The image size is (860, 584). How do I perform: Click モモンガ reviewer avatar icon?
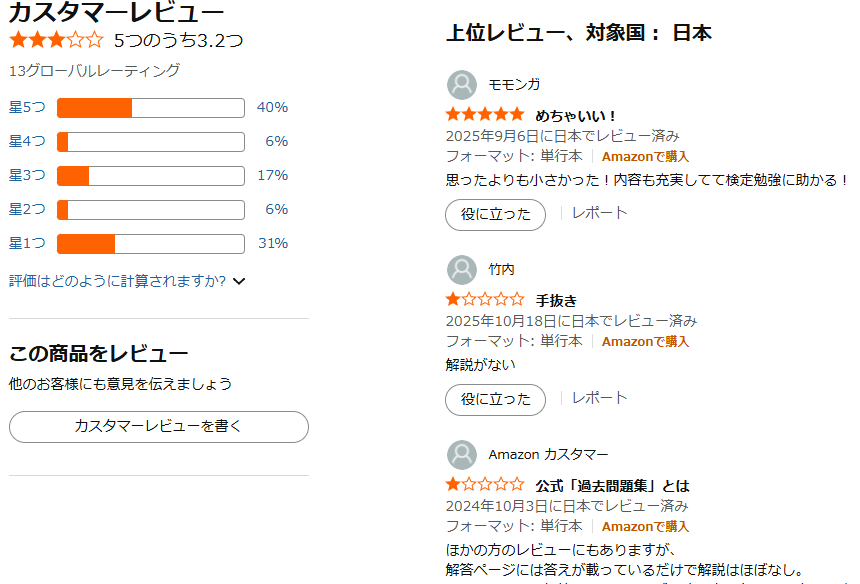pyautogui.click(x=462, y=85)
